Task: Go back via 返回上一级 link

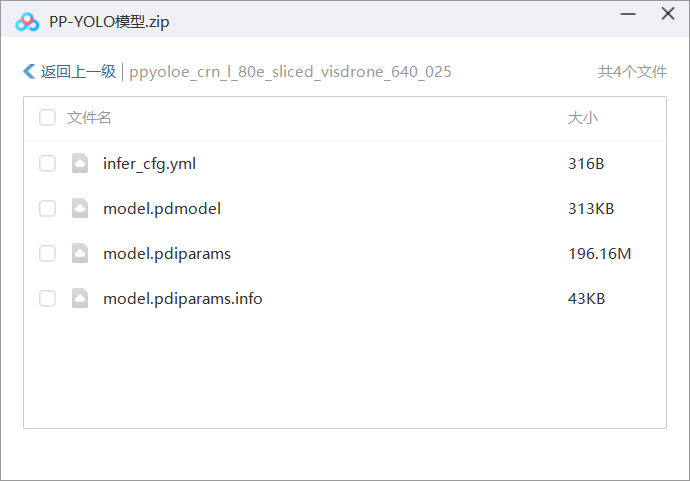Action: point(78,71)
